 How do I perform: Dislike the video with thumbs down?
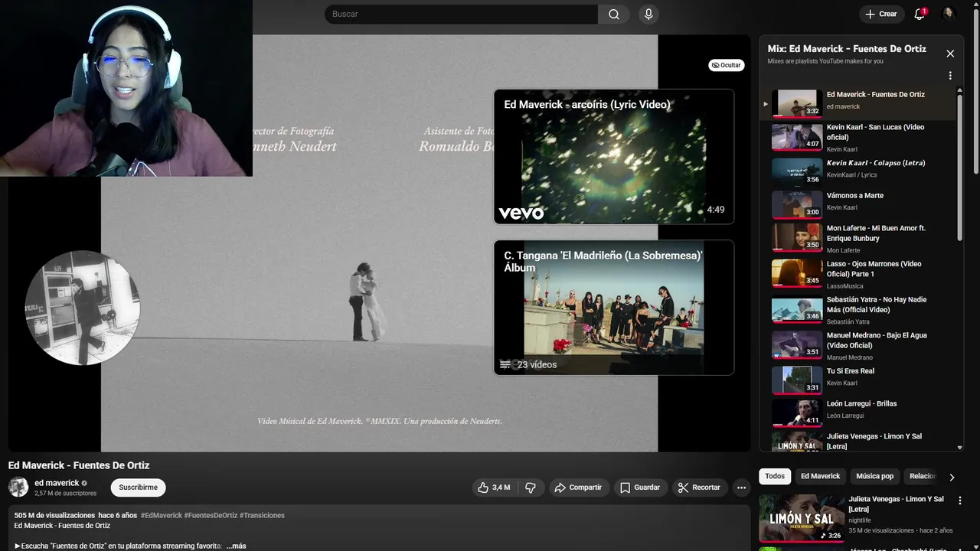pyautogui.click(x=530, y=487)
